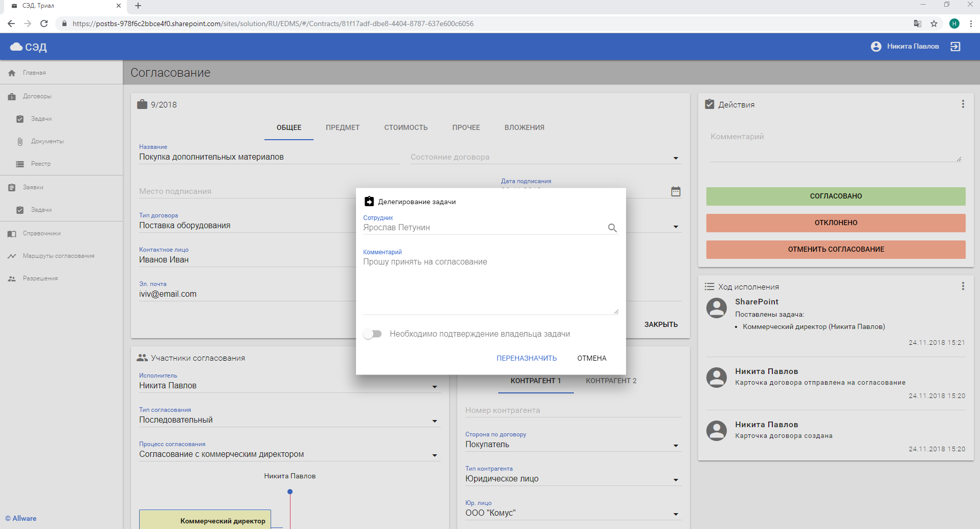Switch to КОНТРАГЕНТ 2 tab

pyautogui.click(x=611, y=381)
